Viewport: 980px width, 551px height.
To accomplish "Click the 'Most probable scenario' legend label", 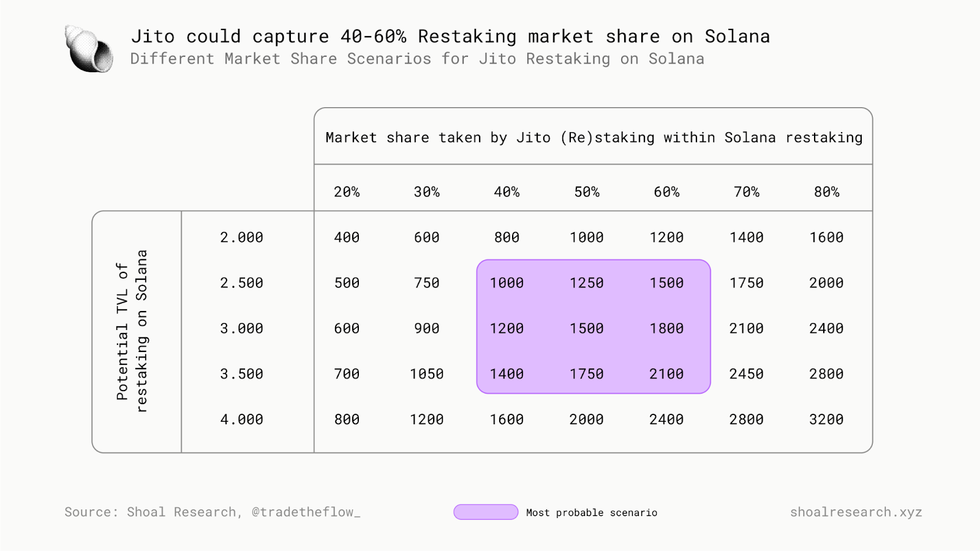I will [x=592, y=513].
